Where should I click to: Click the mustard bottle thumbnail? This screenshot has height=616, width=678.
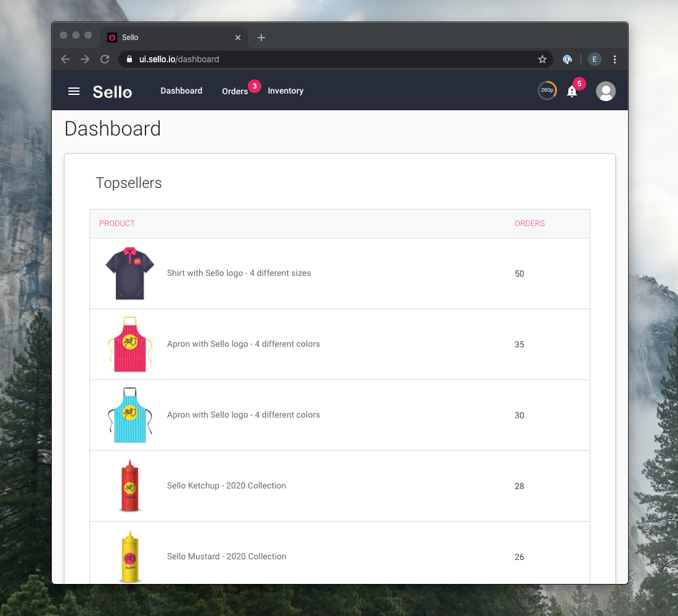[129, 557]
